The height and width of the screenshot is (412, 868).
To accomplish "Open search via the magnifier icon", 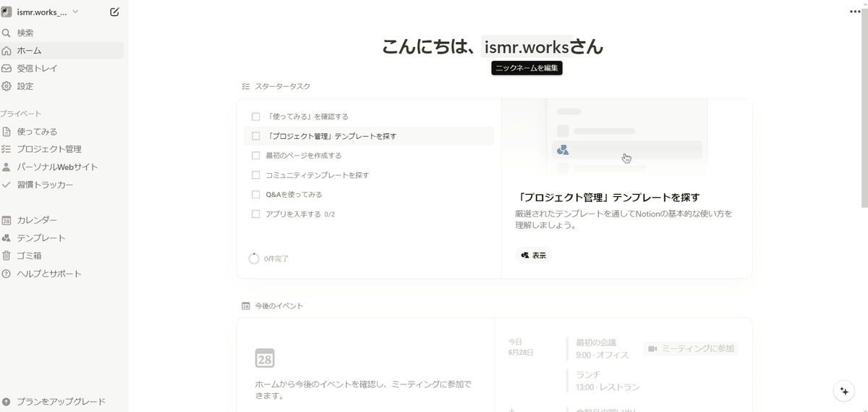I will coord(7,33).
